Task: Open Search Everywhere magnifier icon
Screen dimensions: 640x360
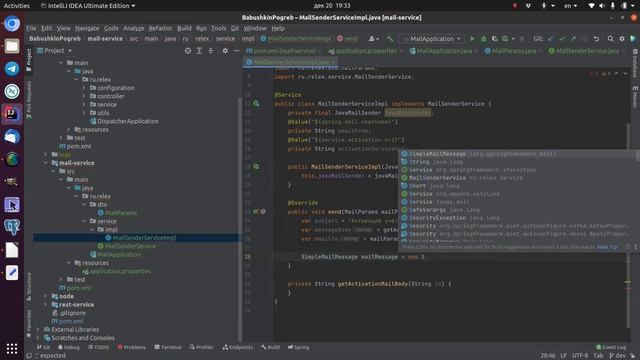Action: 610,39
